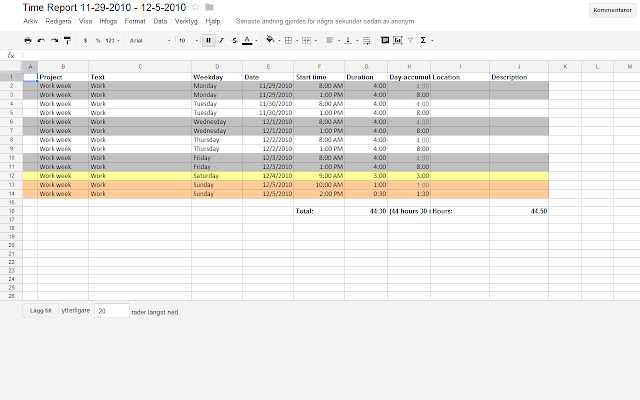Toggle bold formatting button
Image resolution: width=640 pixels, height=400 pixels.
tap(209, 40)
